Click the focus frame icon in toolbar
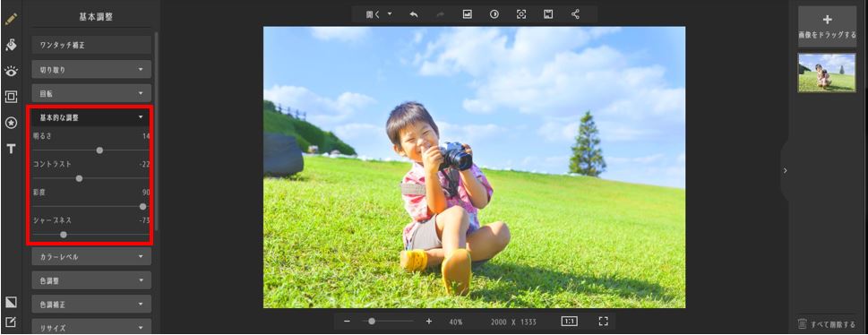The image size is (868, 335). 521,14
